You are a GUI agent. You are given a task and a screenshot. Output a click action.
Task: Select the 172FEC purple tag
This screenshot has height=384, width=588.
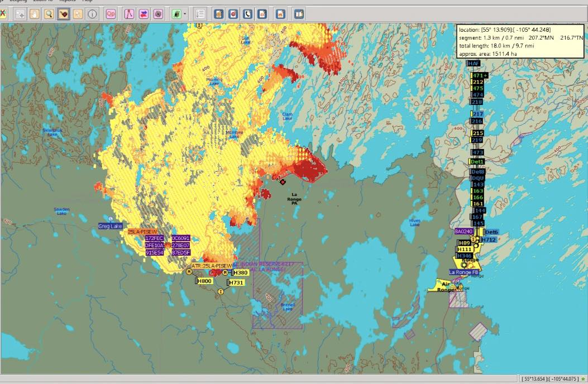[x=155, y=238]
